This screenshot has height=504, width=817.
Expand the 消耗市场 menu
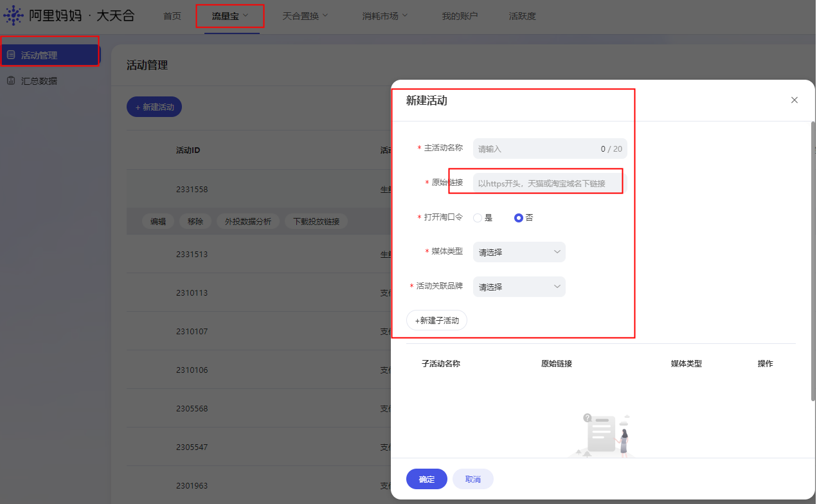point(385,16)
